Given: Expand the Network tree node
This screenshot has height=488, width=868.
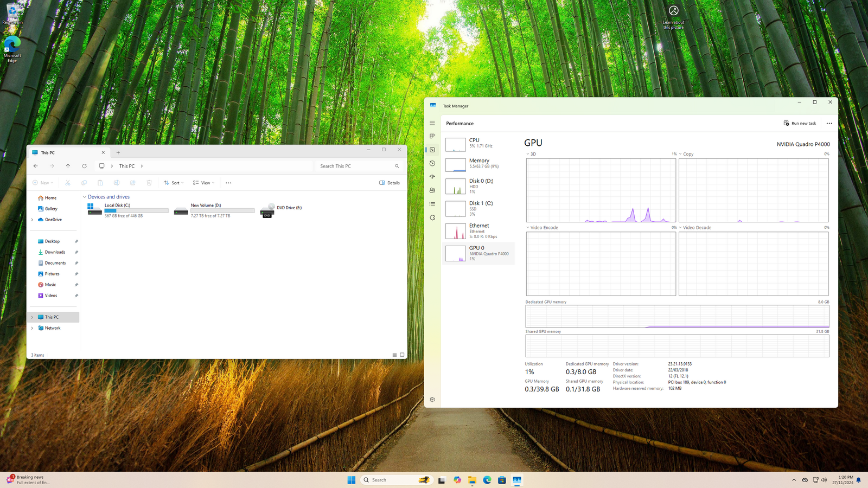Looking at the screenshot, I should coord(32,328).
